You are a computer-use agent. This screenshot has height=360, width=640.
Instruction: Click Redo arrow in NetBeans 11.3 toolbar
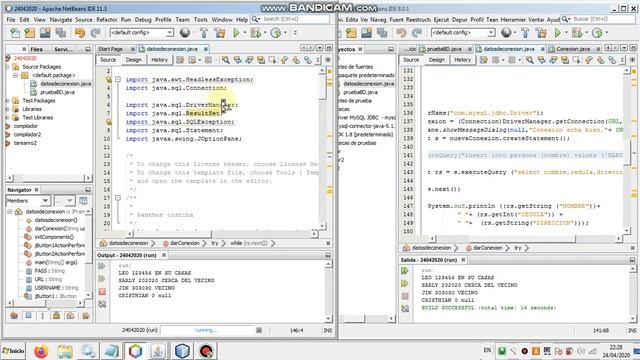point(95,33)
